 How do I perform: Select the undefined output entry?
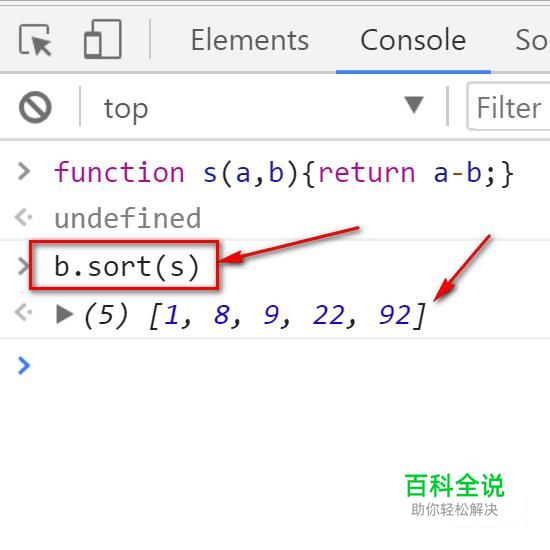pyautogui.click(x=128, y=218)
